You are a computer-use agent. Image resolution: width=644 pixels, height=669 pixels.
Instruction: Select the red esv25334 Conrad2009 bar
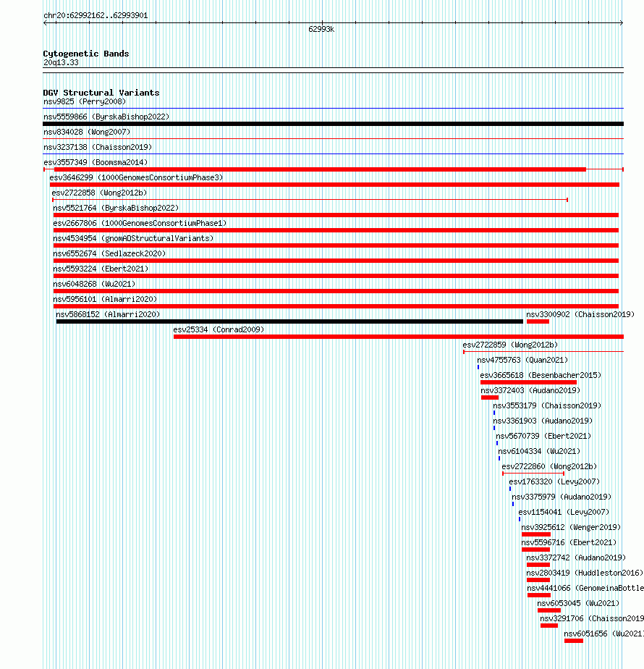(399, 337)
